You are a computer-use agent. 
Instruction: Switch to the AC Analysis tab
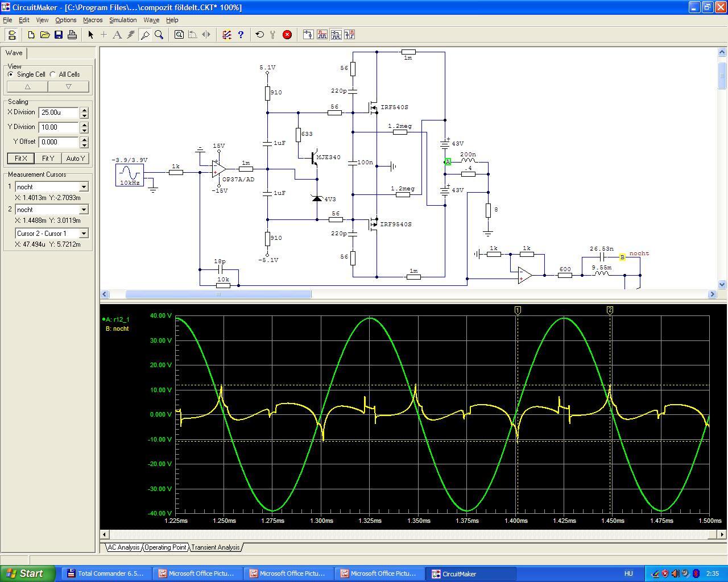point(123,547)
